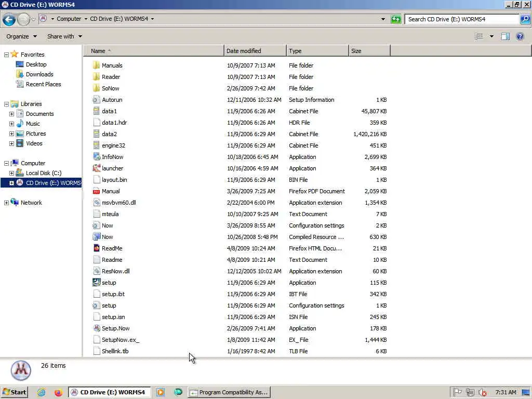Image resolution: width=532 pixels, height=399 pixels.
Task: Open the address bar history dropdown
Action: point(383,19)
